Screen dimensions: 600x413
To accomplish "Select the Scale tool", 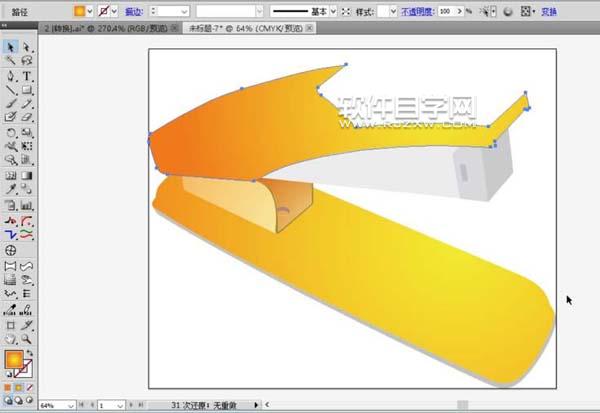I will pyautogui.click(x=26, y=133).
